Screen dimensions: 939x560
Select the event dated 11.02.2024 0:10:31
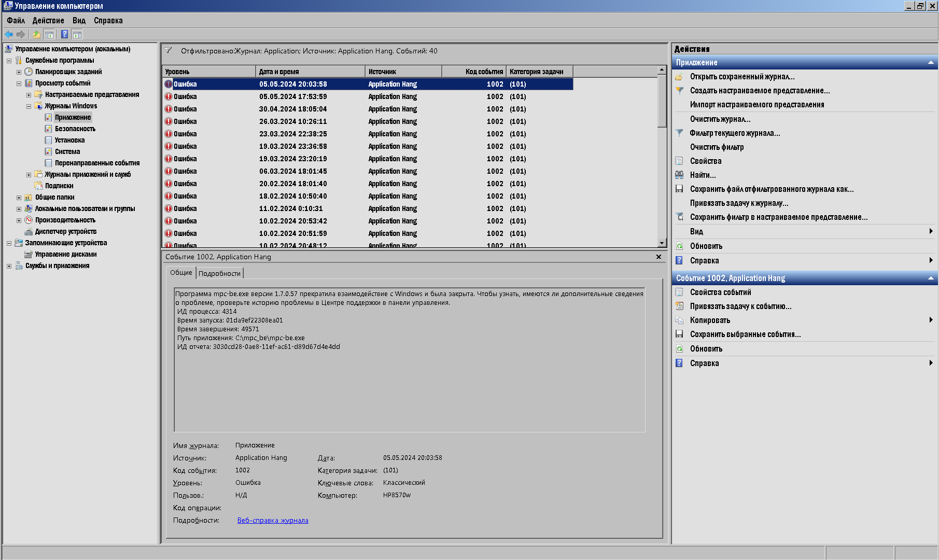click(368, 208)
